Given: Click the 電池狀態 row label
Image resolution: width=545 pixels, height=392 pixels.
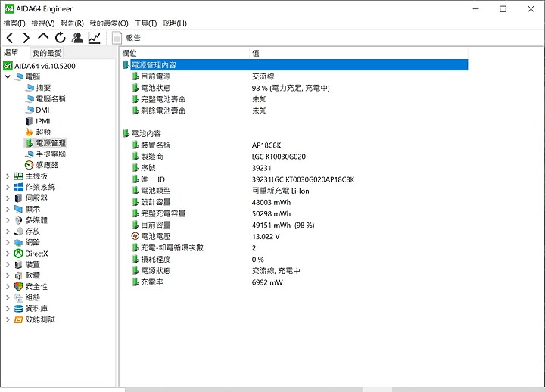Looking at the screenshot, I should point(156,88).
